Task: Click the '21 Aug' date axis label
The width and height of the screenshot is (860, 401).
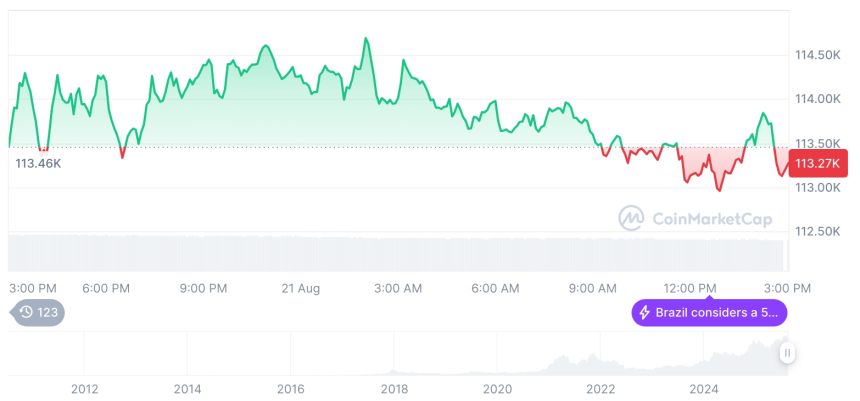Action: 301,288
